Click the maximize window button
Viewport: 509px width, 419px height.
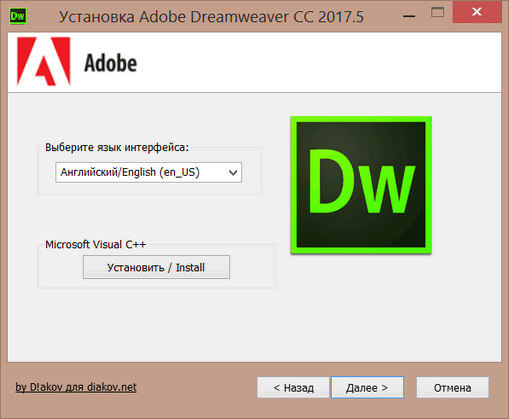coord(437,13)
